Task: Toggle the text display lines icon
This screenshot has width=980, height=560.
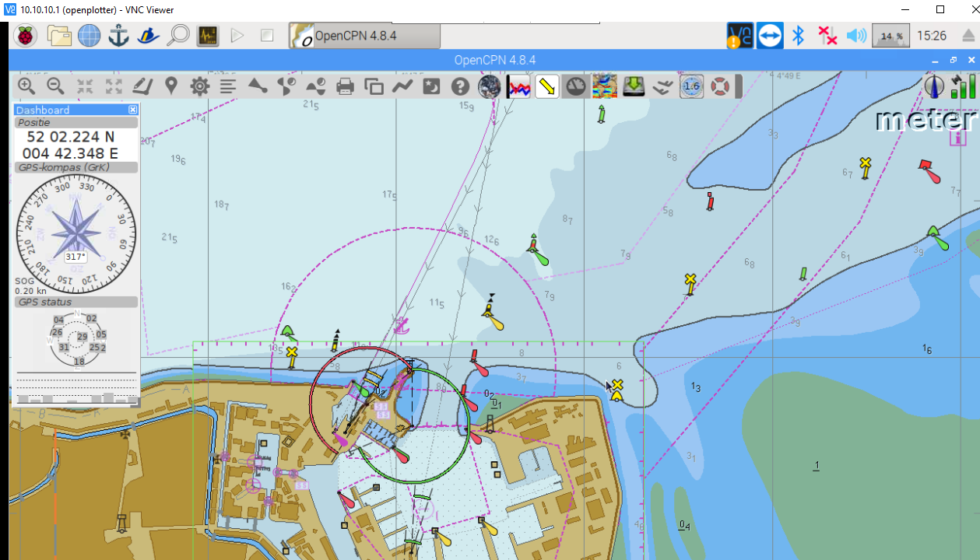Action: coord(228,86)
